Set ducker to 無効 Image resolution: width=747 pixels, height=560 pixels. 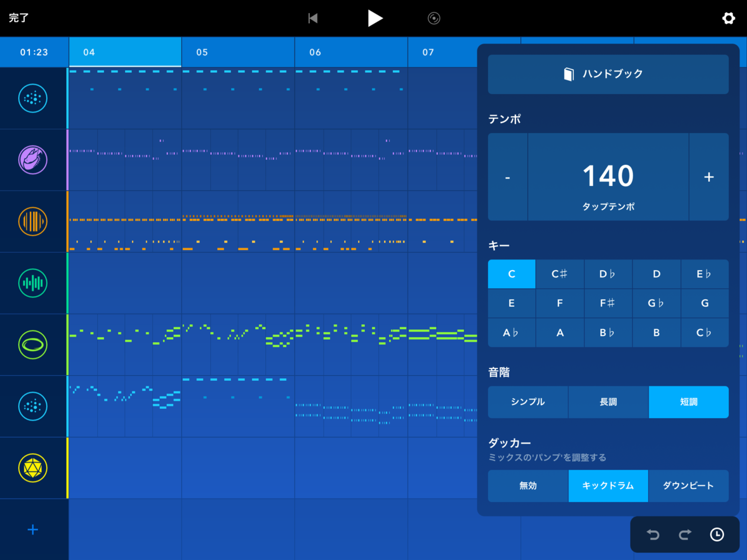[x=528, y=486]
